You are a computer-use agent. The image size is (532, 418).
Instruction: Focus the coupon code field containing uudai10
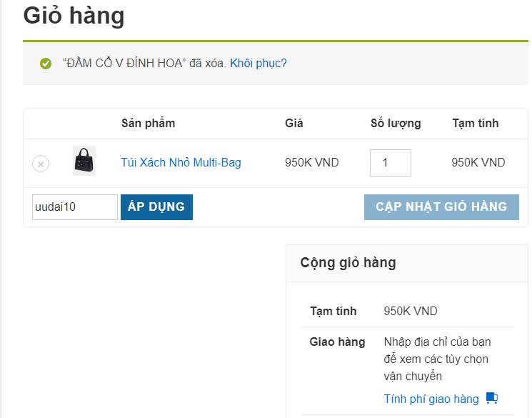pos(74,207)
